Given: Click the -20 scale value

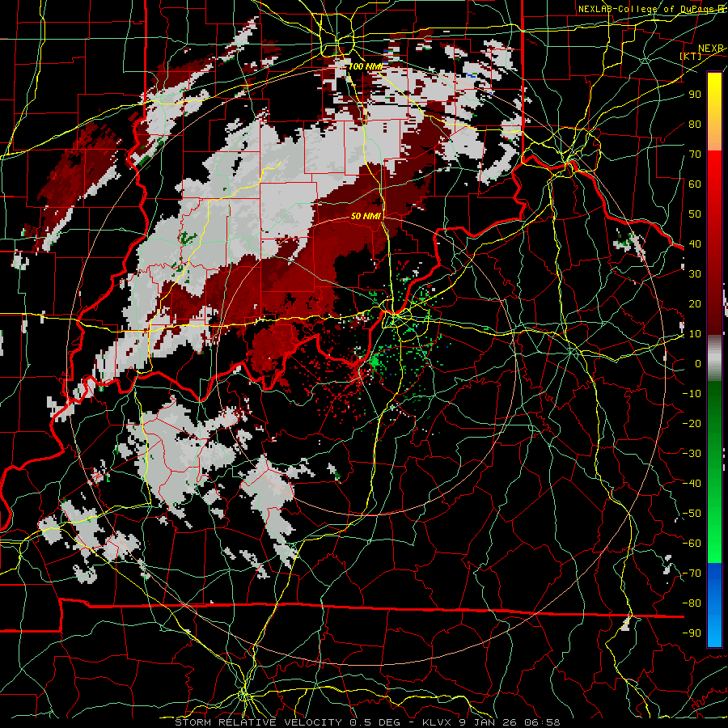Looking at the screenshot, I should click(x=692, y=423).
